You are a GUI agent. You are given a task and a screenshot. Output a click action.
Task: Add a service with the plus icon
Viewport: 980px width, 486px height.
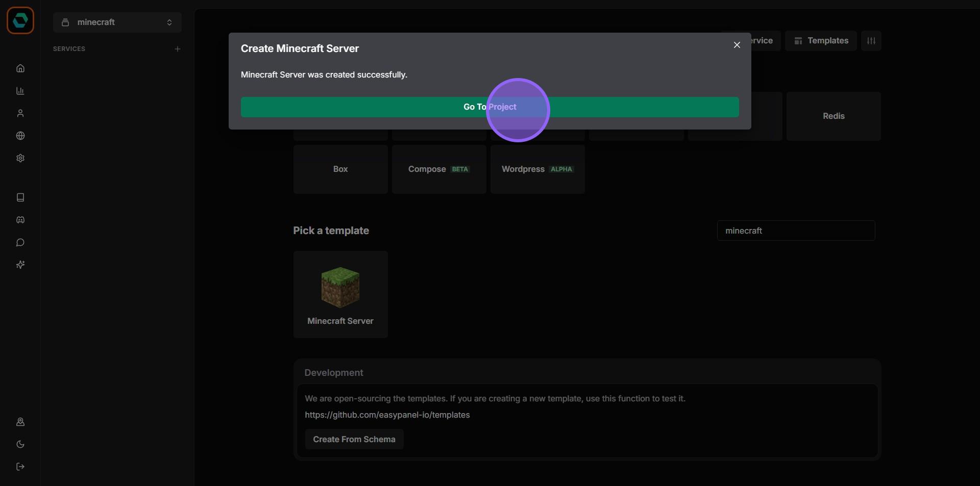point(178,49)
